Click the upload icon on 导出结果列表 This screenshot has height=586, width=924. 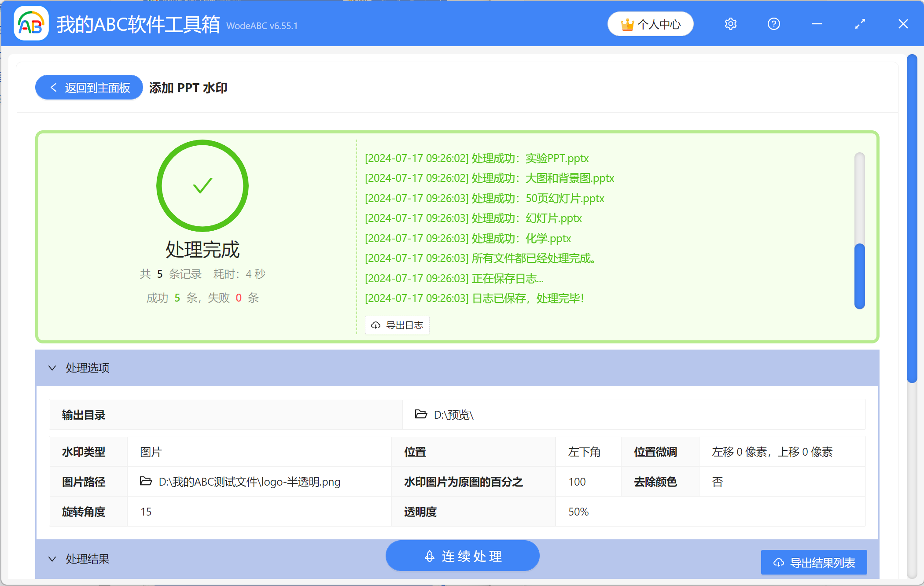pyautogui.click(x=778, y=562)
